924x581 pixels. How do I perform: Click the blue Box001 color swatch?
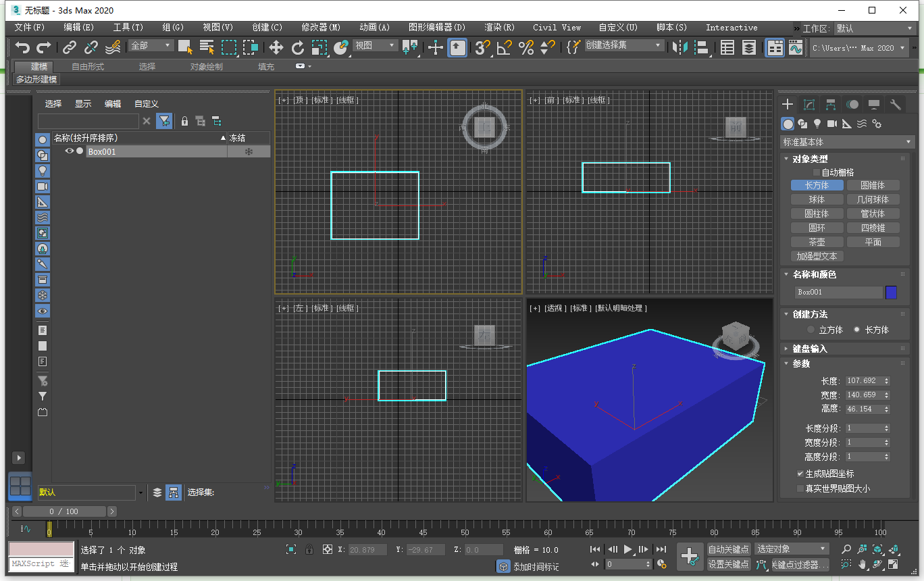coord(891,292)
